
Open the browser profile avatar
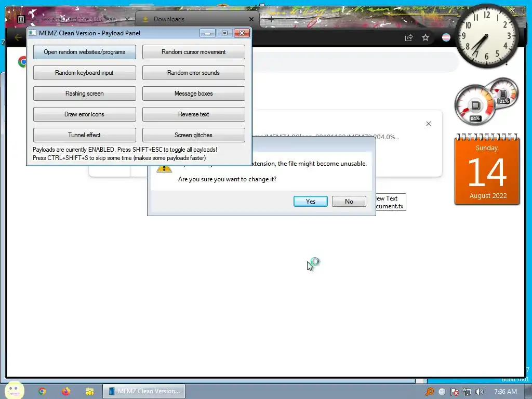[446, 37]
